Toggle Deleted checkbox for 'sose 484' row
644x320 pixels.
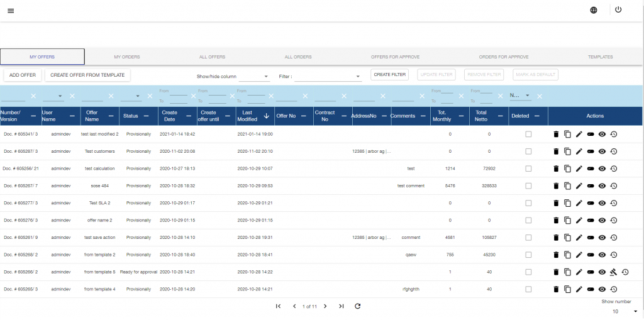[528, 185]
